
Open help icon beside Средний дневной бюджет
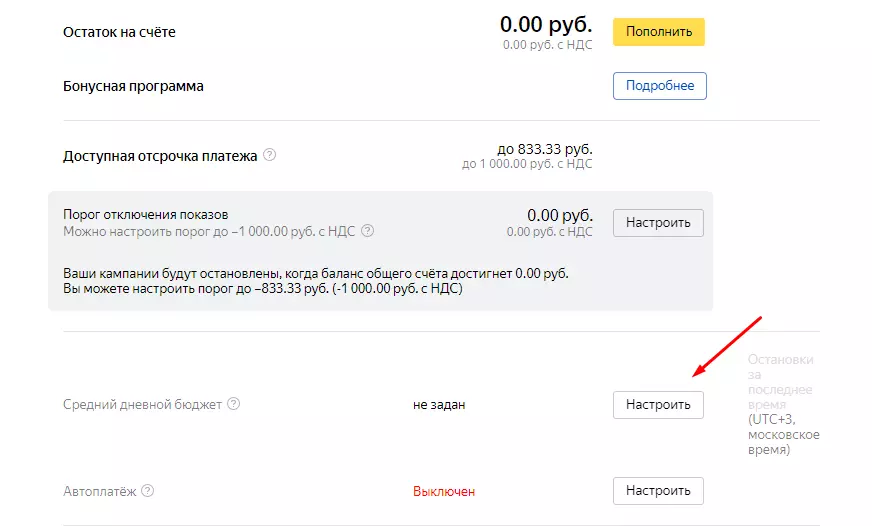click(x=234, y=404)
